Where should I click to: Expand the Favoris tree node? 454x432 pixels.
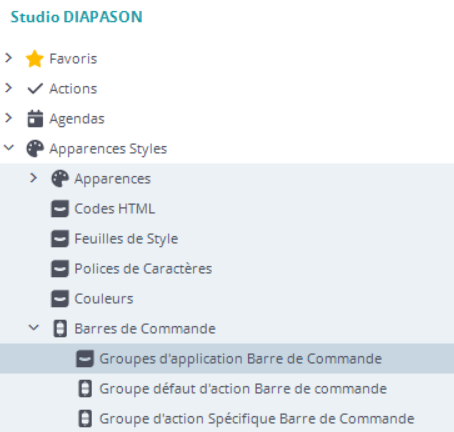(x=9, y=58)
